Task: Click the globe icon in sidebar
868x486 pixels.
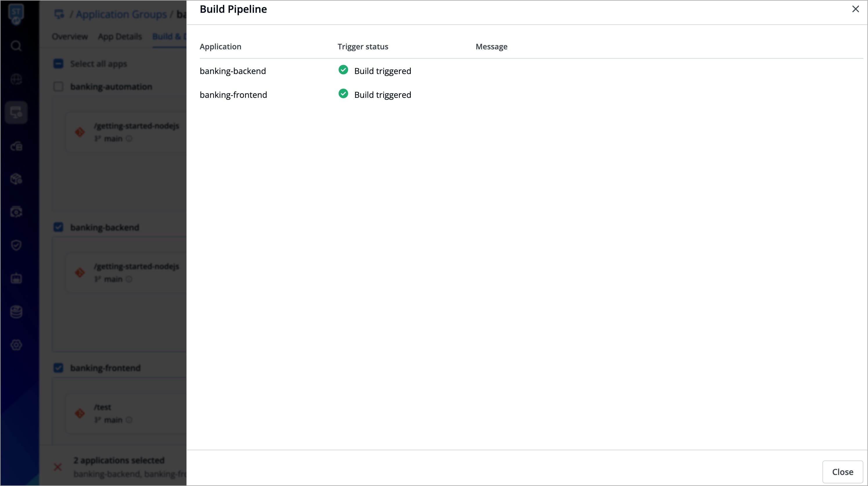Action: tap(16, 79)
